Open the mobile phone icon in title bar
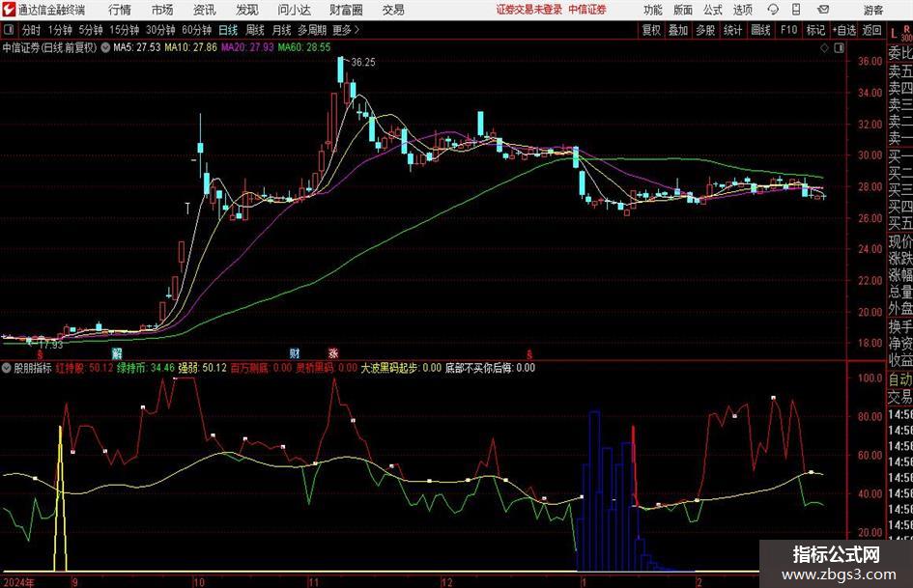Screen dimensions: 913x588 click(x=796, y=10)
